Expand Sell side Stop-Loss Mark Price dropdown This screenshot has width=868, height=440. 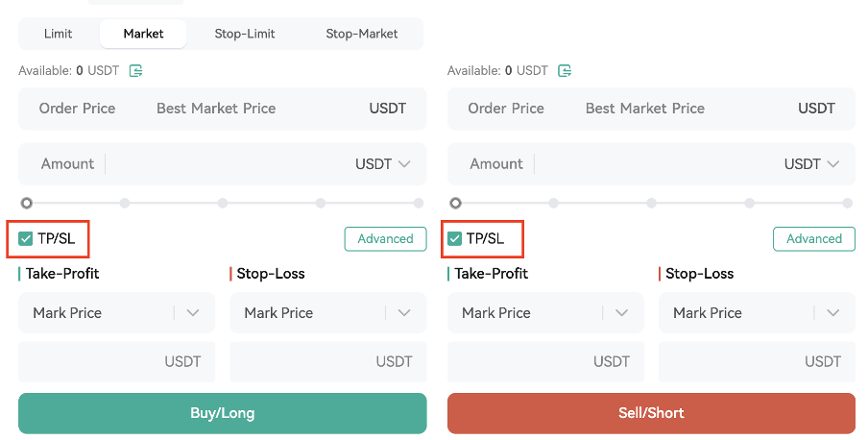click(x=833, y=313)
